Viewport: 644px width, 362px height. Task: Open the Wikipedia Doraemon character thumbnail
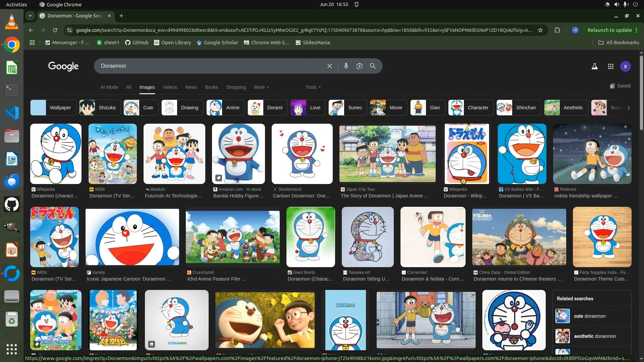tap(56, 154)
